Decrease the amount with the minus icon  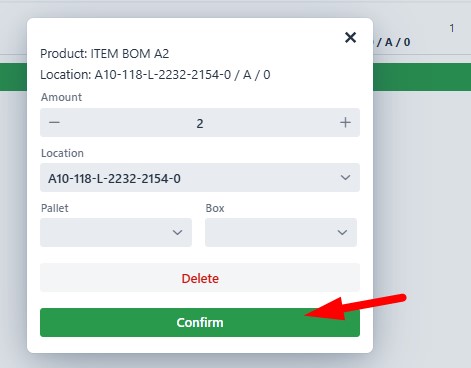tap(54, 123)
